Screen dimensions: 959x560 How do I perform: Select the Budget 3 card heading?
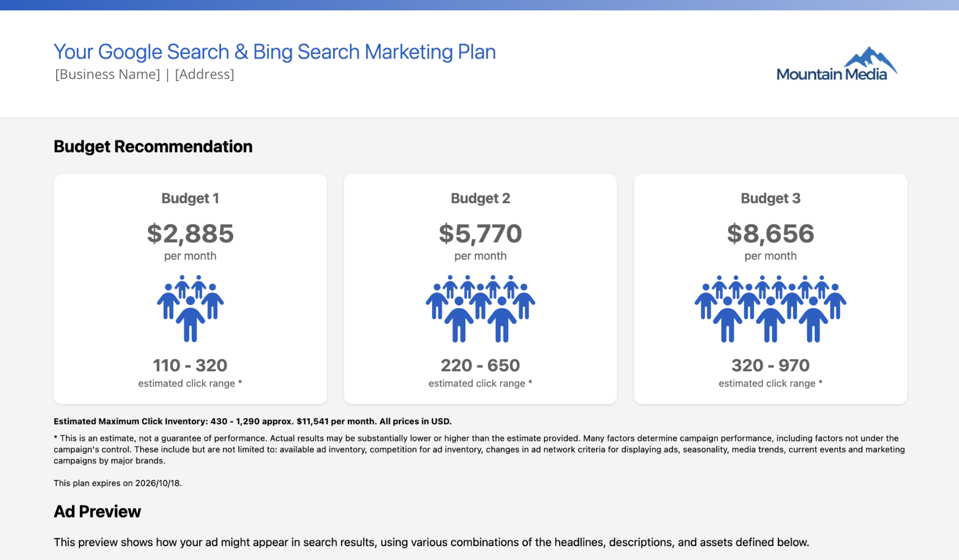(x=770, y=198)
